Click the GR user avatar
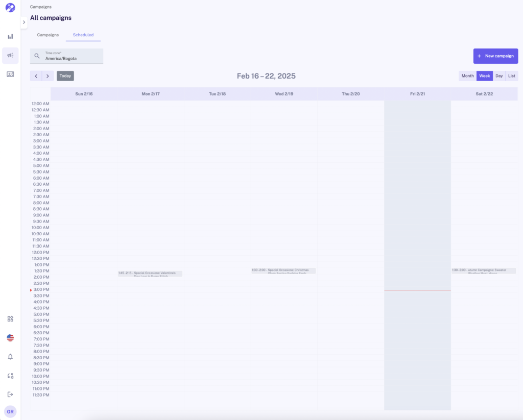Viewport: 523px width, 420px height. coord(10,412)
